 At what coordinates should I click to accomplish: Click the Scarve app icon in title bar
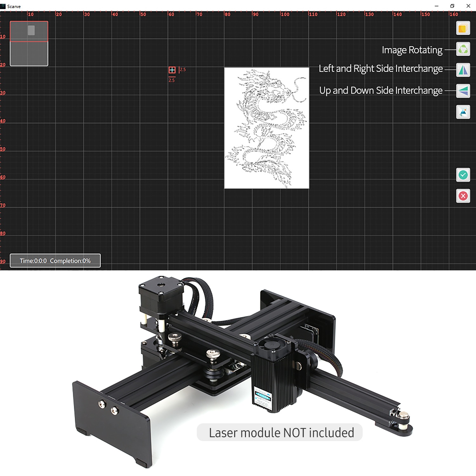(x=3, y=6)
